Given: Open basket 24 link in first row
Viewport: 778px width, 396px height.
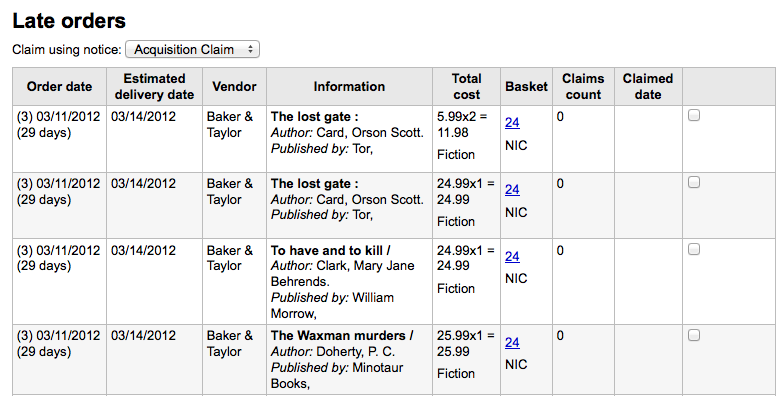Looking at the screenshot, I should coord(512,122).
